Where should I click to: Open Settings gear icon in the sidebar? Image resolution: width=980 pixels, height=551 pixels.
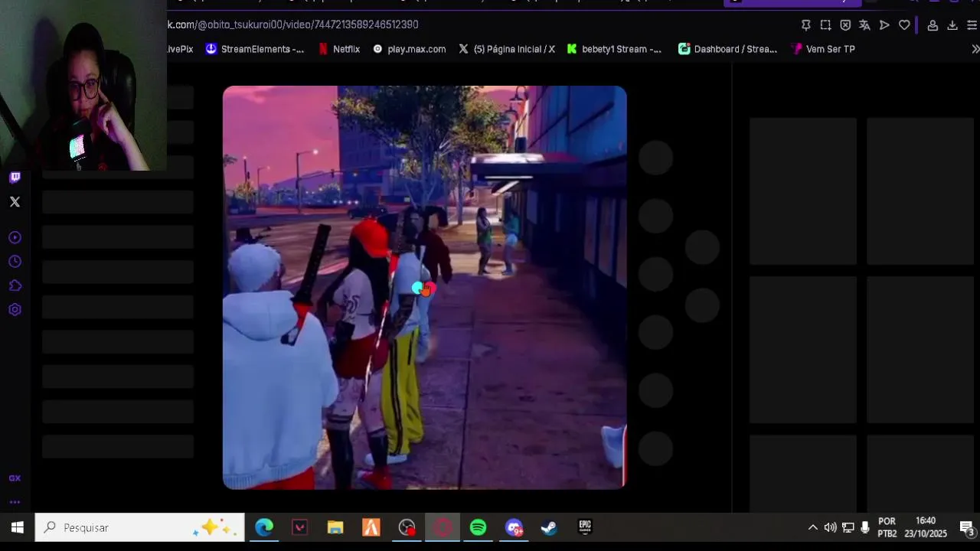click(15, 310)
